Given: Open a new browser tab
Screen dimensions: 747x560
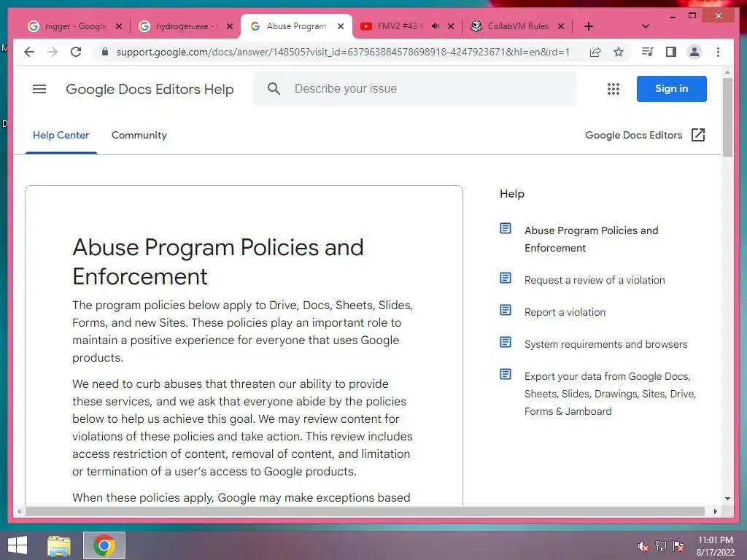Looking at the screenshot, I should (x=589, y=26).
